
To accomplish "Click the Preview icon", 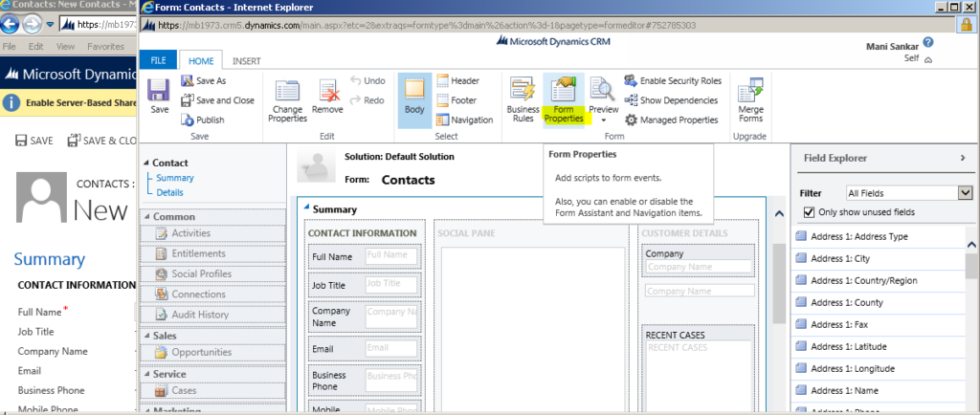I will pos(603,91).
